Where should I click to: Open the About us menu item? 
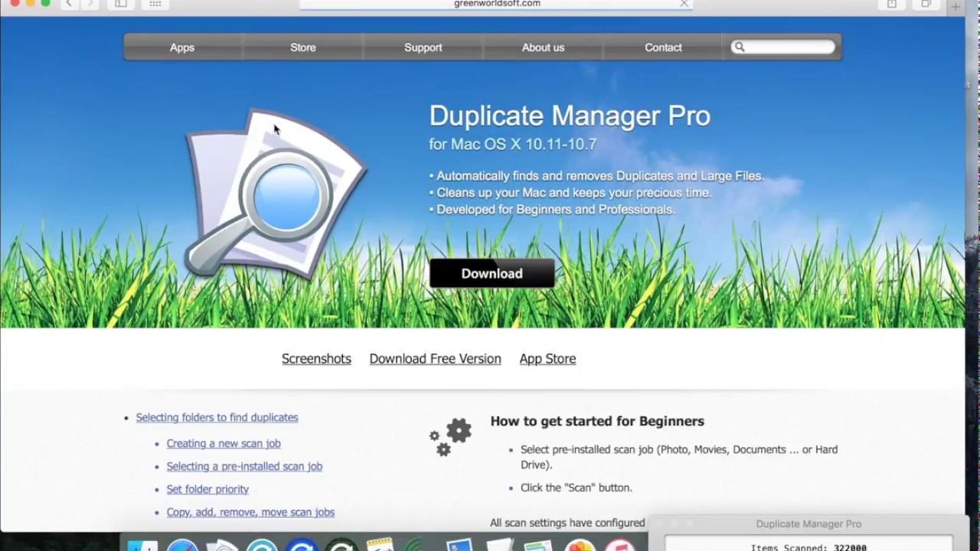point(543,47)
